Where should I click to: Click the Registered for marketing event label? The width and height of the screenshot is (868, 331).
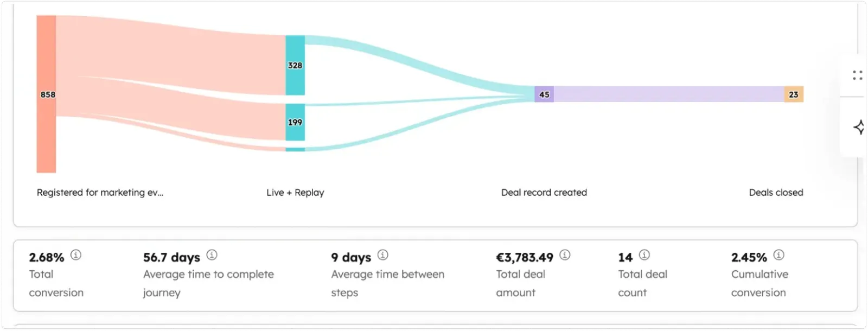coord(100,192)
